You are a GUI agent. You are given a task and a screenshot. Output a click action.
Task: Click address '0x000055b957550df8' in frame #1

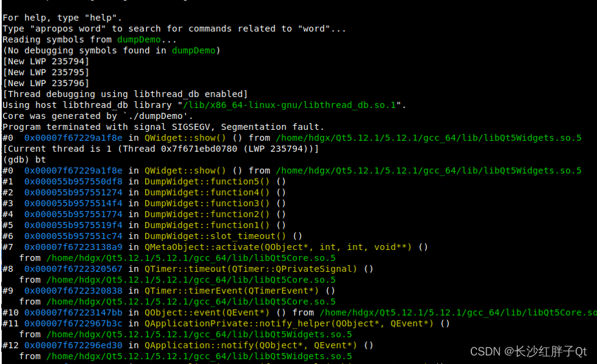tap(74, 182)
